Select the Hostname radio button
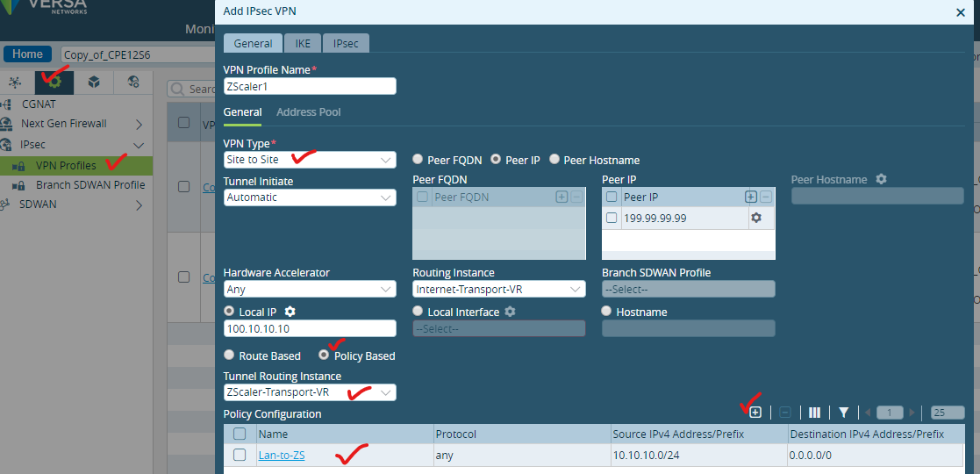 click(x=606, y=312)
